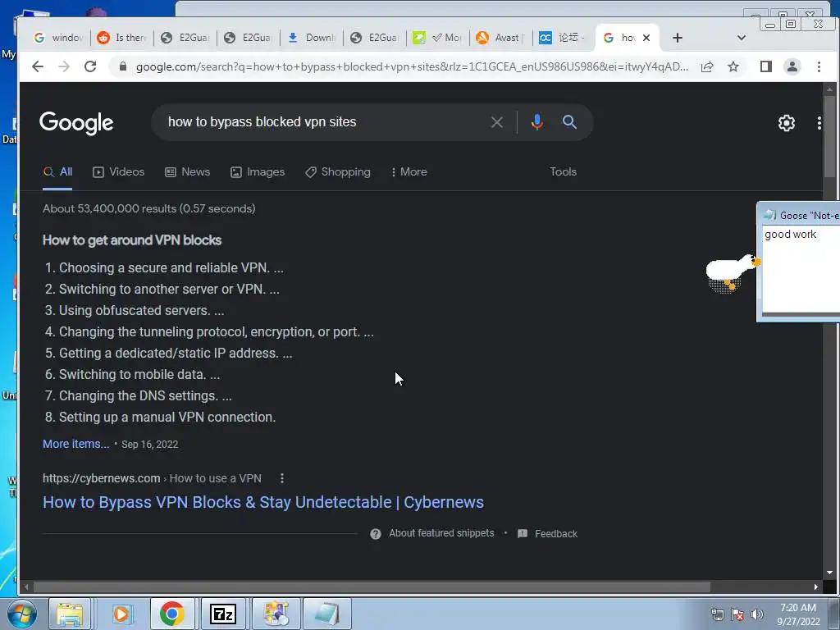Image resolution: width=840 pixels, height=630 pixels.
Task: Close the current 'how' search tab
Action: click(x=646, y=38)
